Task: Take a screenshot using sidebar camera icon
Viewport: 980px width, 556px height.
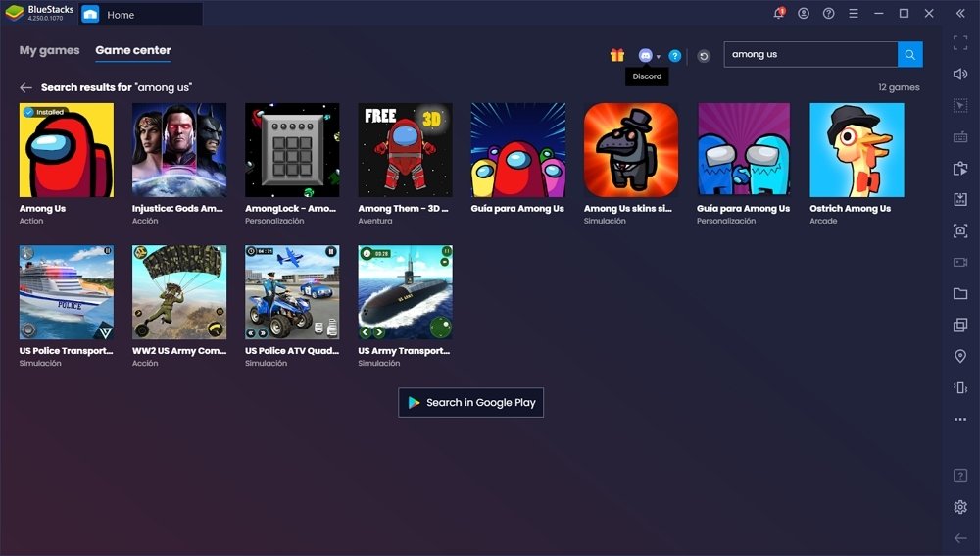Action: (960, 230)
